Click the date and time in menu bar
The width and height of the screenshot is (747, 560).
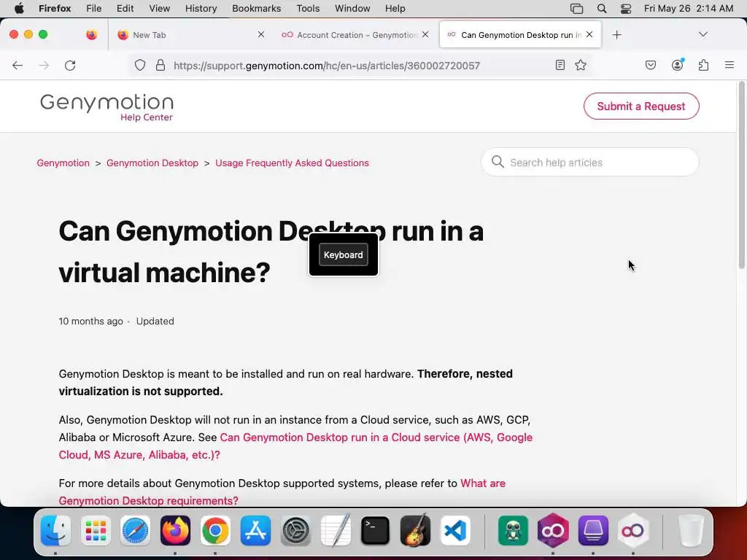point(689,9)
